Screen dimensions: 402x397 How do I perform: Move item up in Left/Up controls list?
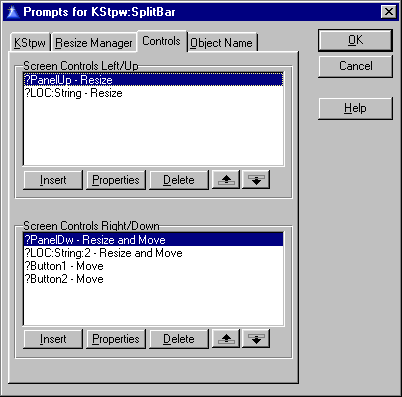tap(226, 180)
